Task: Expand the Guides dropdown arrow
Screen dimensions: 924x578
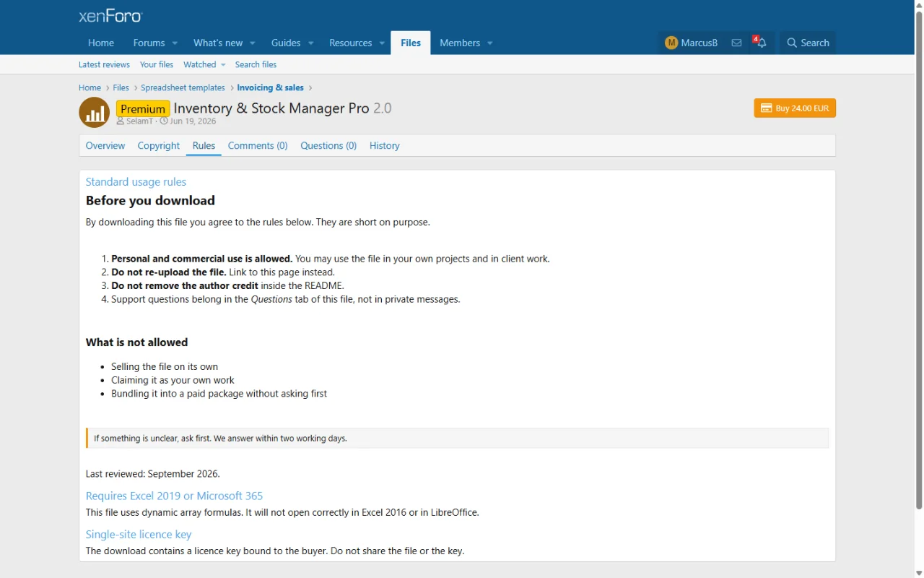Action: 311,43
